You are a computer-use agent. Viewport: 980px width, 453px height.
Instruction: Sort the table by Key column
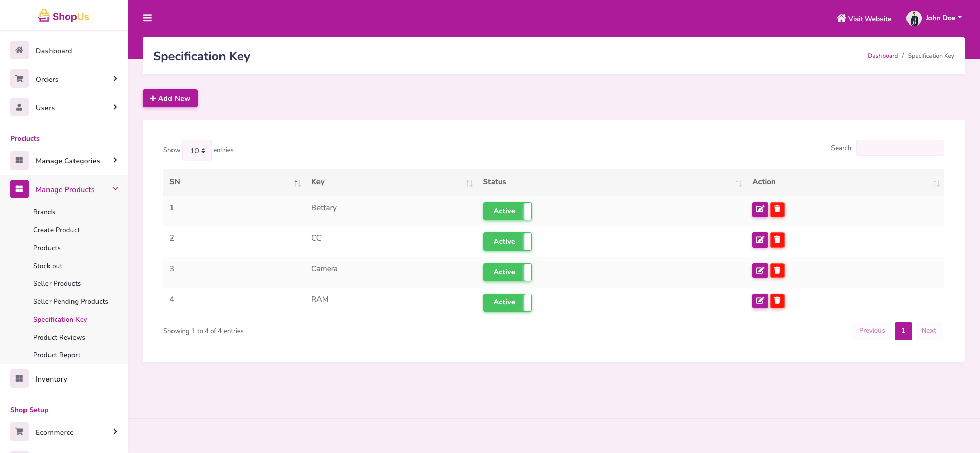(317, 182)
